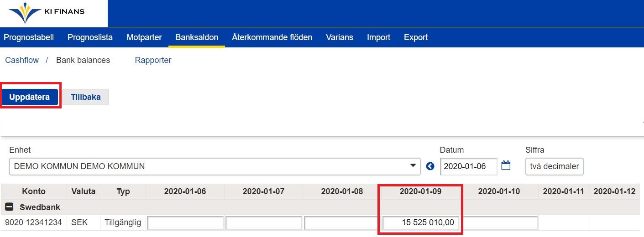Viewport: 644px width, 237px height.
Task: Go to the Motparter tab
Action: (x=144, y=37)
